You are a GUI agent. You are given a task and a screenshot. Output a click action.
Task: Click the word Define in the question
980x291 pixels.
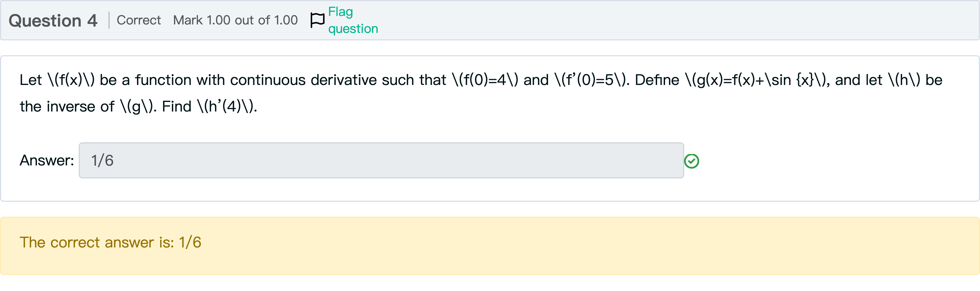[x=657, y=80]
